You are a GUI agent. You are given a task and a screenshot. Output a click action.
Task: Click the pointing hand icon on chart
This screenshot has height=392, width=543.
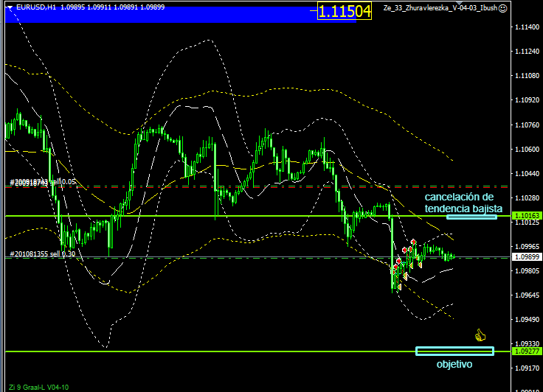[480, 335]
